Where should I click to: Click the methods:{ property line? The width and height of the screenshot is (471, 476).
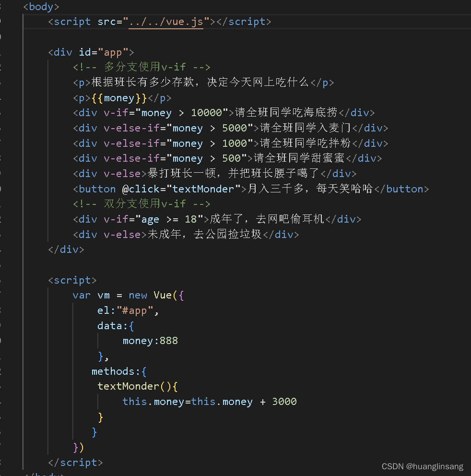pyautogui.click(x=119, y=371)
